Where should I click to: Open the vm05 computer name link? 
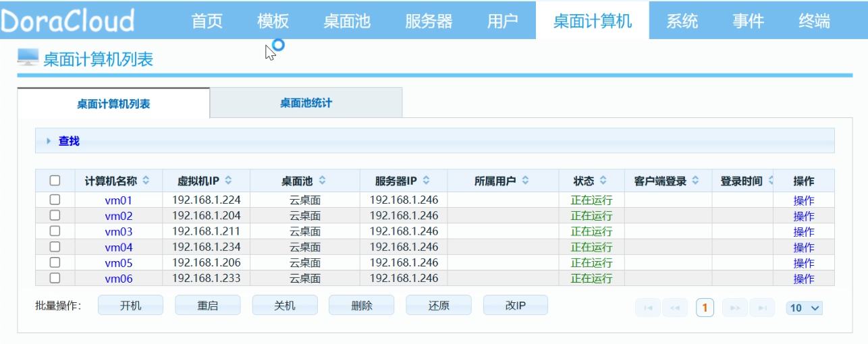pos(119,263)
